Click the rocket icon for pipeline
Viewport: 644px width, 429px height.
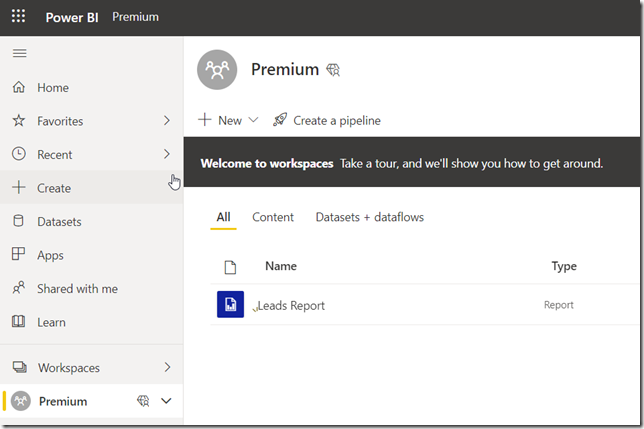280,120
